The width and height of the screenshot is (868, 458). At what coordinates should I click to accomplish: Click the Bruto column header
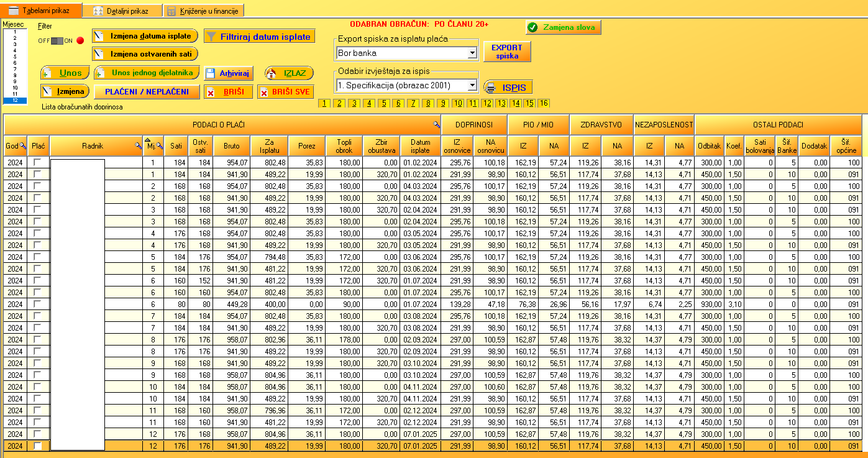[232, 146]
